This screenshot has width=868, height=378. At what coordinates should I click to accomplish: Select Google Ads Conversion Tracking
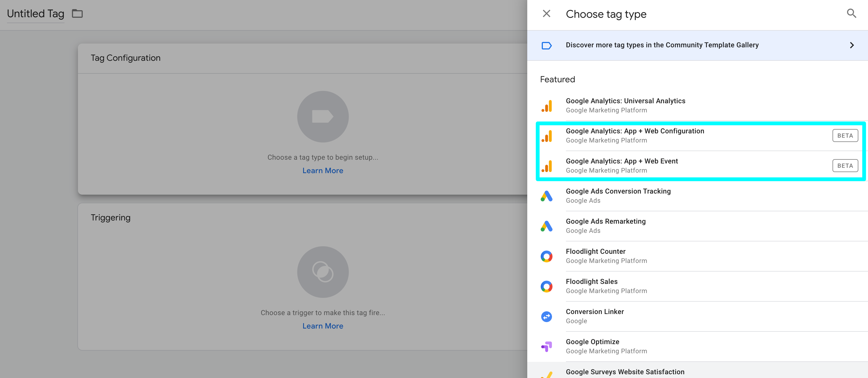697,196
